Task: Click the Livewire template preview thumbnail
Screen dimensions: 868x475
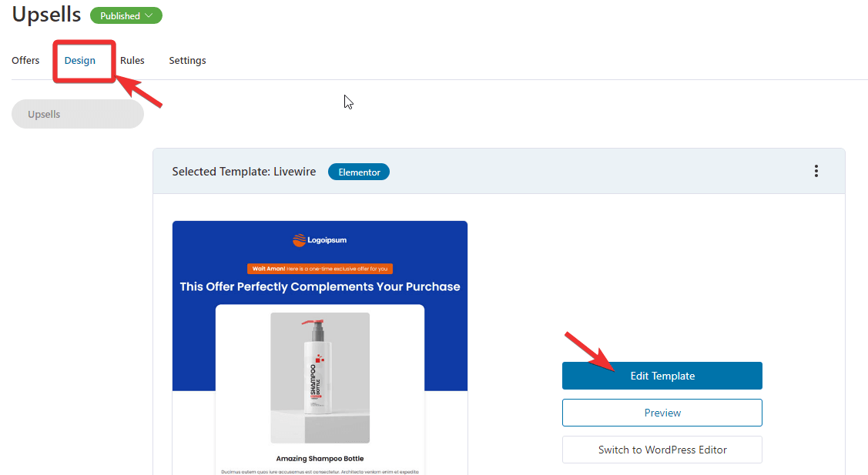Action: coord(320,348)
